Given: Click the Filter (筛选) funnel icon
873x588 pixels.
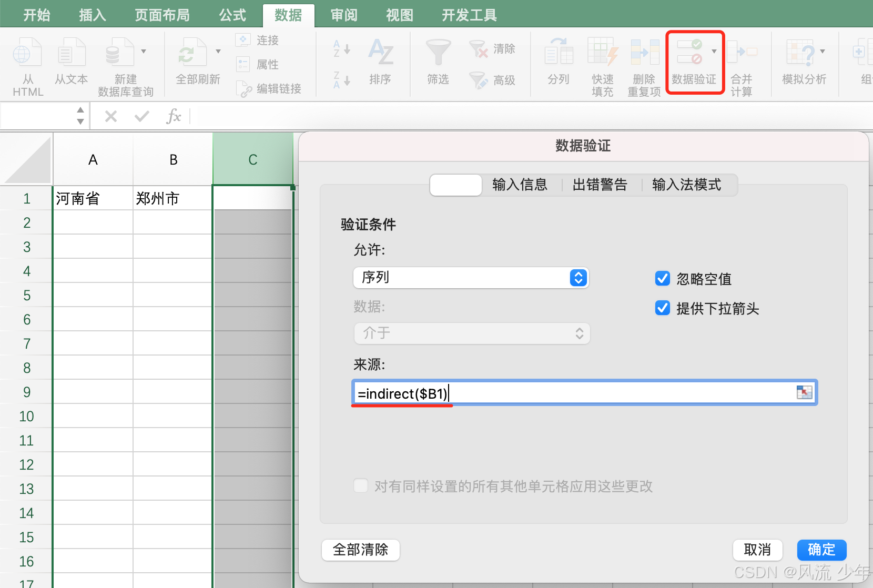Looking at the screenshot, I should [x=438, y=53].
